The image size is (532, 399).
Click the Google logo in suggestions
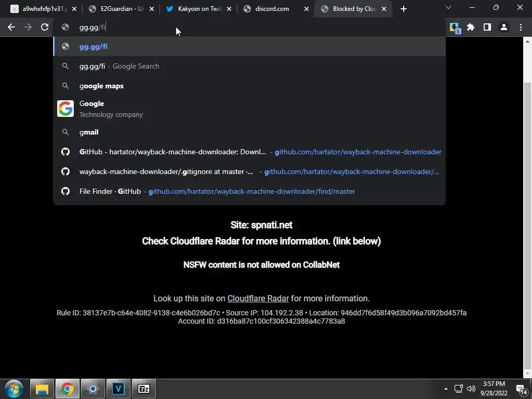pos(65,109)
